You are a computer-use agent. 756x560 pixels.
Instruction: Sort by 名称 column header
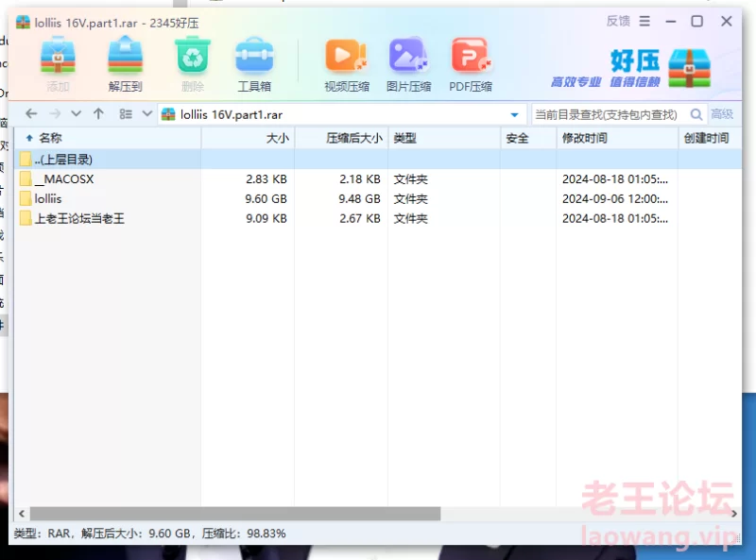point(108,138)
